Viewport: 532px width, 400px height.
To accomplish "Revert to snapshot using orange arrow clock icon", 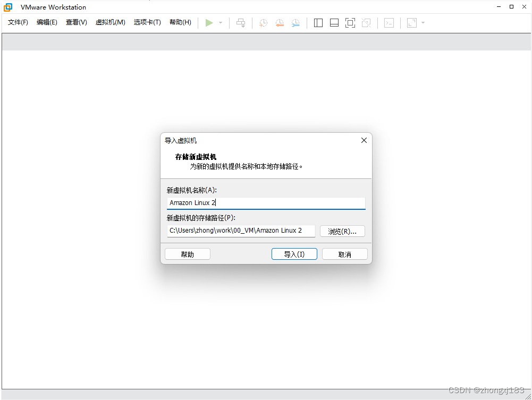I will coord(280,23).
